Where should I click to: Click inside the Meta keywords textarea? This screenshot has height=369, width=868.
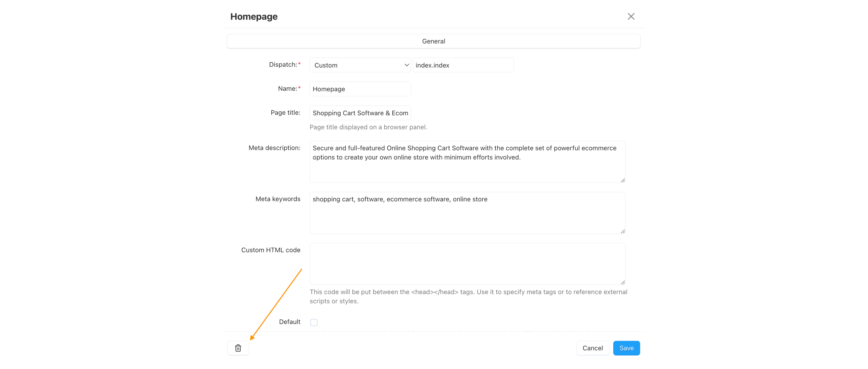tap(467, 213)
